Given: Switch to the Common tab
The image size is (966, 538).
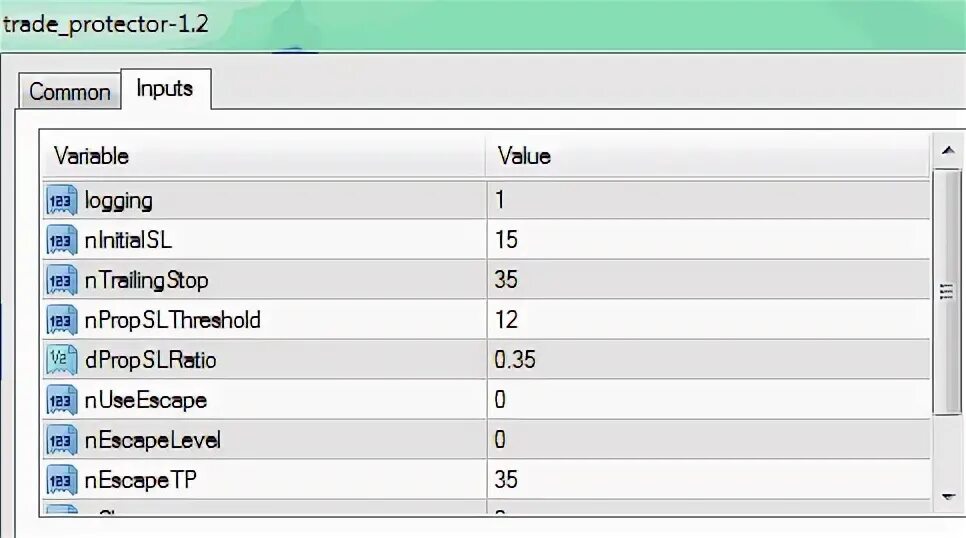Looking at the screenshot, I should (x=69, y=92).
